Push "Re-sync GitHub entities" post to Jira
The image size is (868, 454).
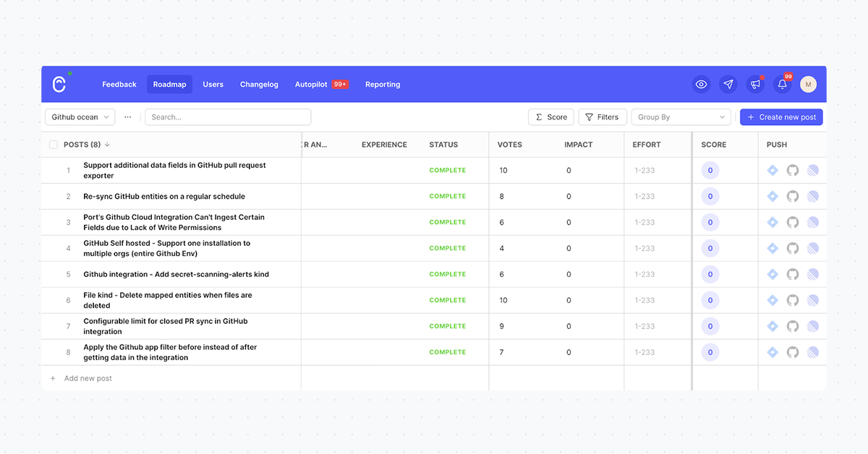point(773,197)
